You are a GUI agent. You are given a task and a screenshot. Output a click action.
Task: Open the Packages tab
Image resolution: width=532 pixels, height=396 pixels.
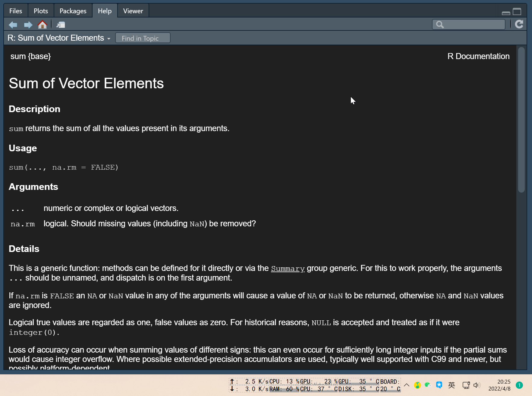(x=73, y=11)
